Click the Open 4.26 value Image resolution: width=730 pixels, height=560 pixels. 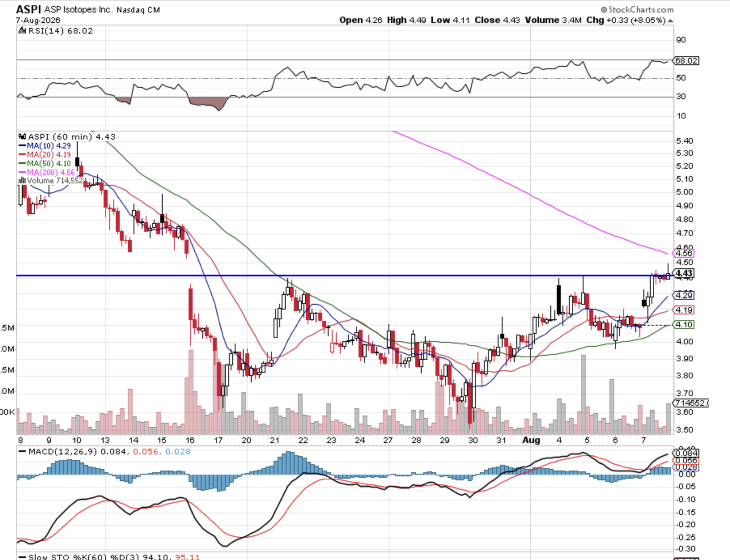click(x=361, y=20)
